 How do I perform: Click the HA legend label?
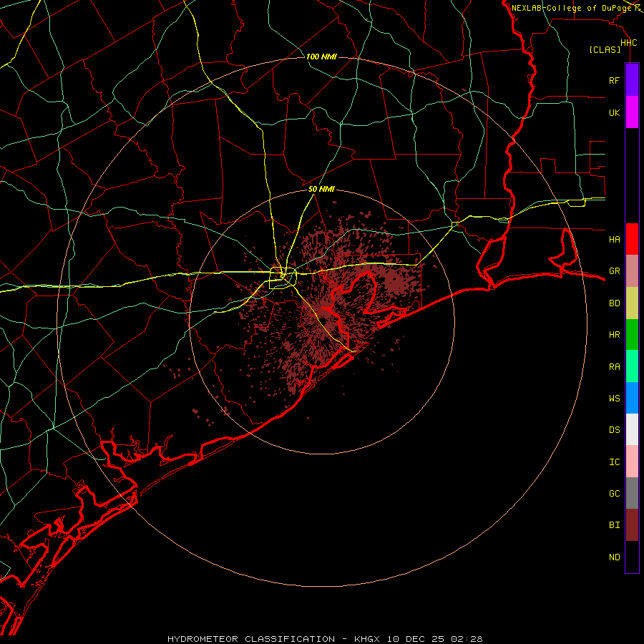[x=614, y=239]
